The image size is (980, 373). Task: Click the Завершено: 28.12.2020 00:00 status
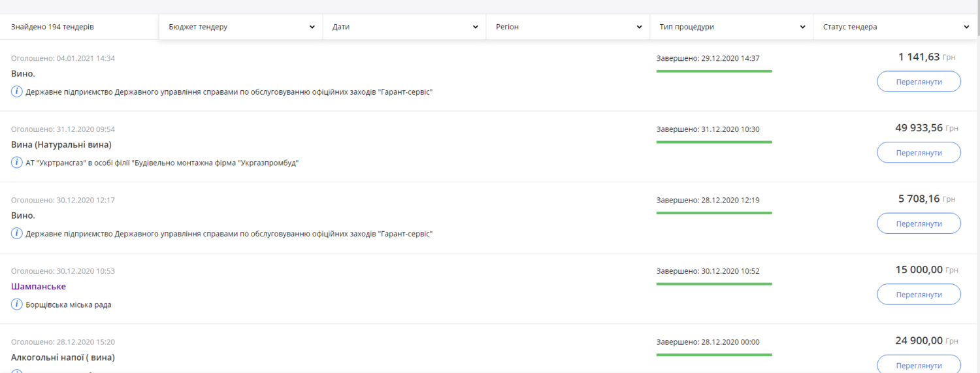pyautogui.click(x=708, y=342)
